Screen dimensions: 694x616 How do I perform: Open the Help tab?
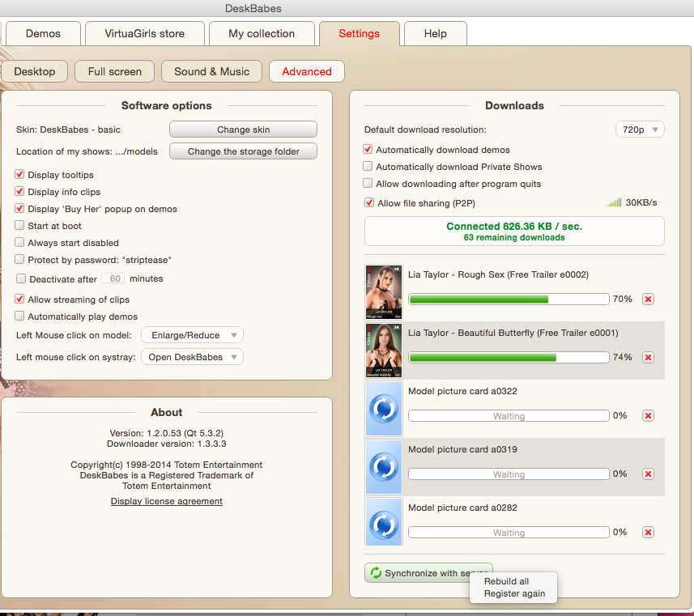point(436,34)
